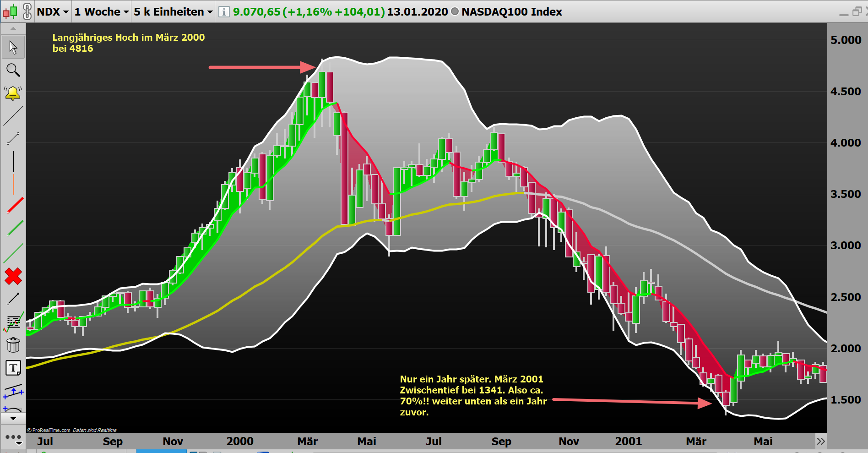Select the trendline drawing tool
The image size is (868, 453).
pos(13,116)
